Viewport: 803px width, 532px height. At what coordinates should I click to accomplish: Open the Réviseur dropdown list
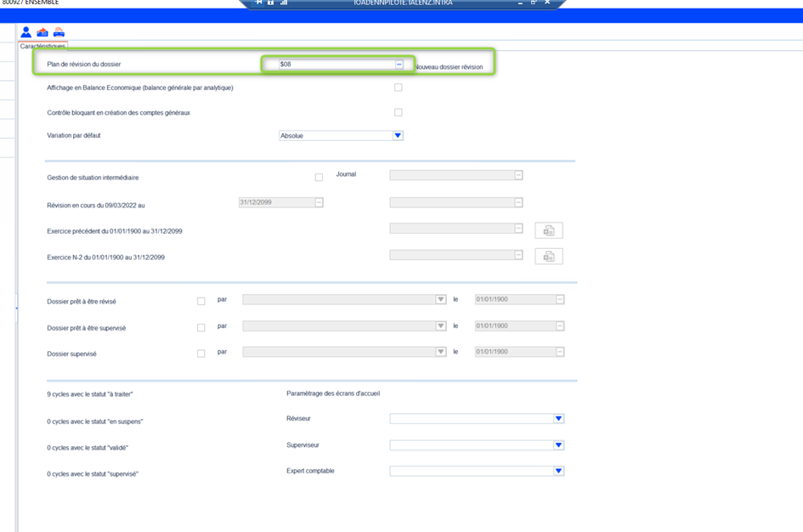pyautogui.click(x=558, y=419)
